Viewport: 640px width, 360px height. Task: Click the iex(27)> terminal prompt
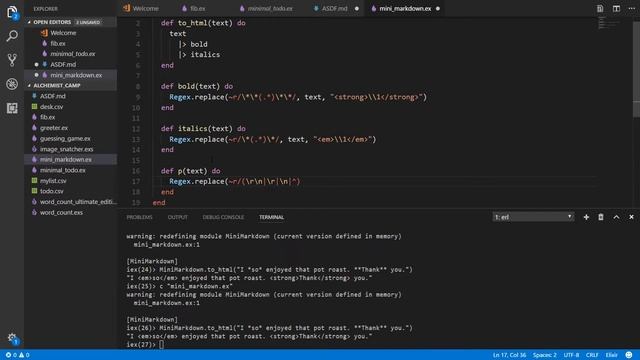[x=141, y=344]
